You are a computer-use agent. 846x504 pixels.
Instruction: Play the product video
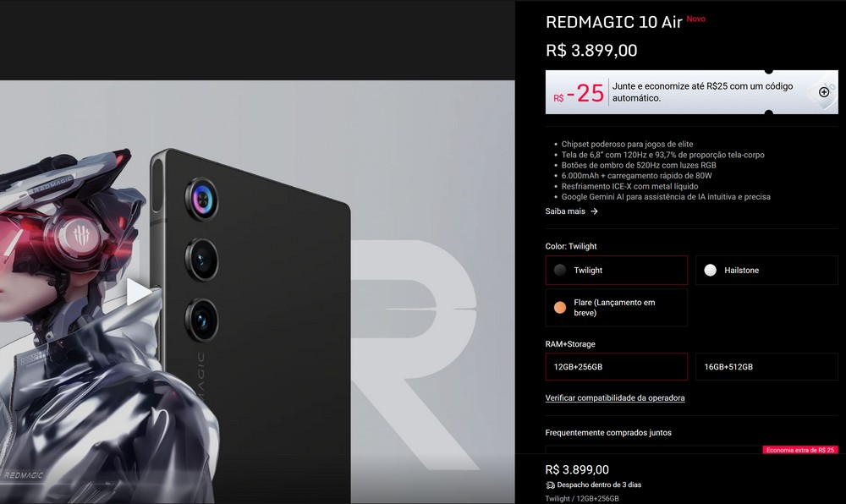pyautogui.click(x=140, y=292)
